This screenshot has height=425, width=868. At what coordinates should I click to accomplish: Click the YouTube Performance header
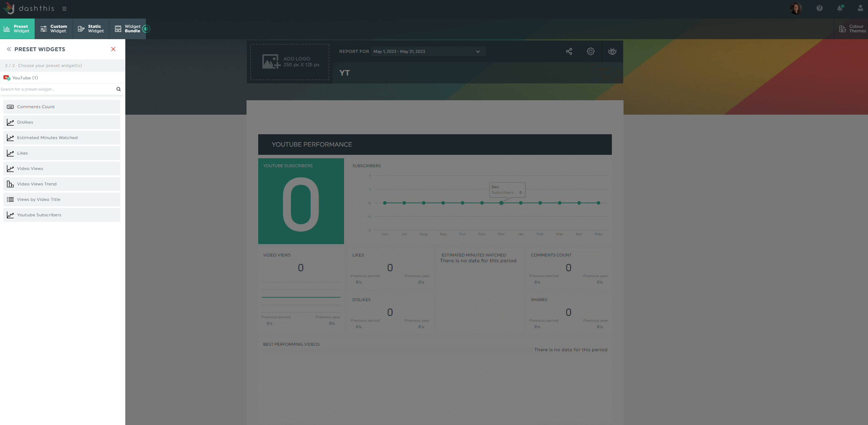435,145
